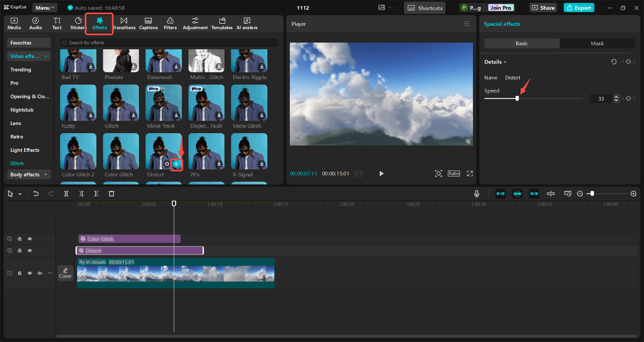Switch to the Audio tab
This screenshot has width=644, height=342.
click(36, 23)
